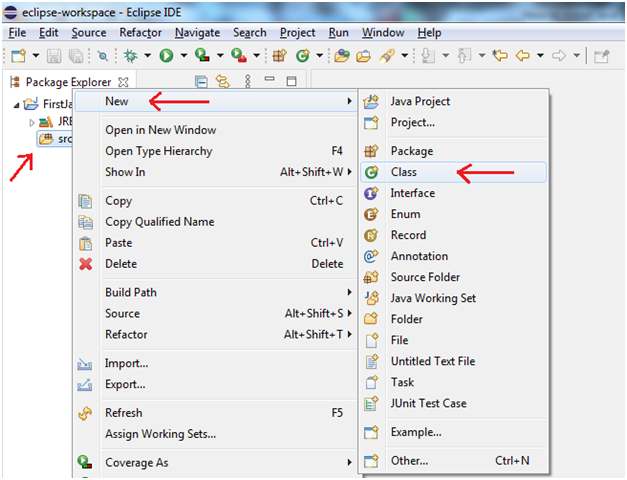Open the Refactor menu in menu bar

(x=140, y=33)
